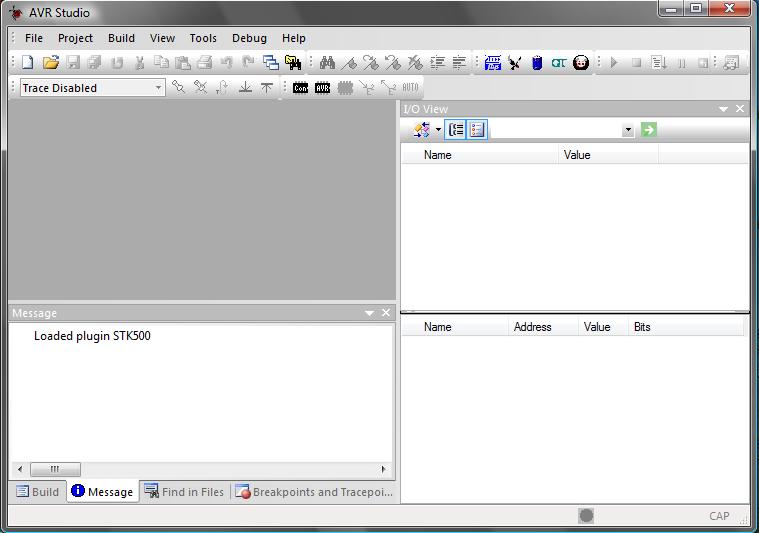Toggle the I/O View tree view mode

(x=456, y=130)
